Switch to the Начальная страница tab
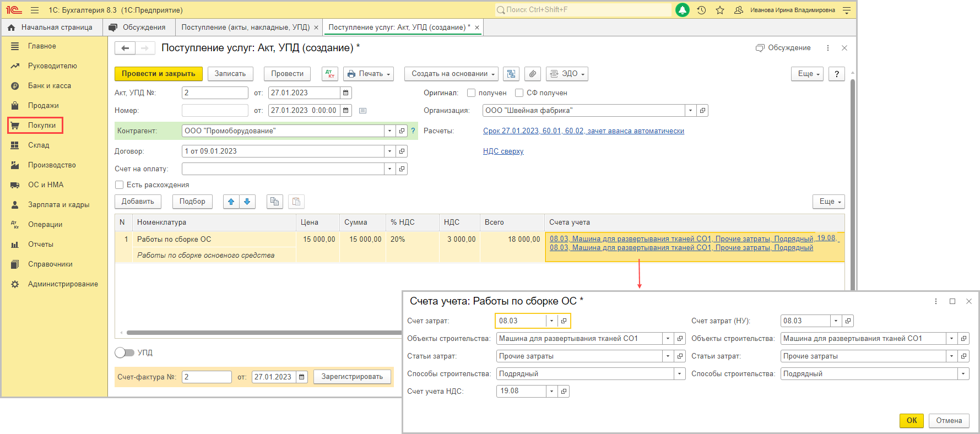Viewport: 980px width, 434px height. pos(51,28)
